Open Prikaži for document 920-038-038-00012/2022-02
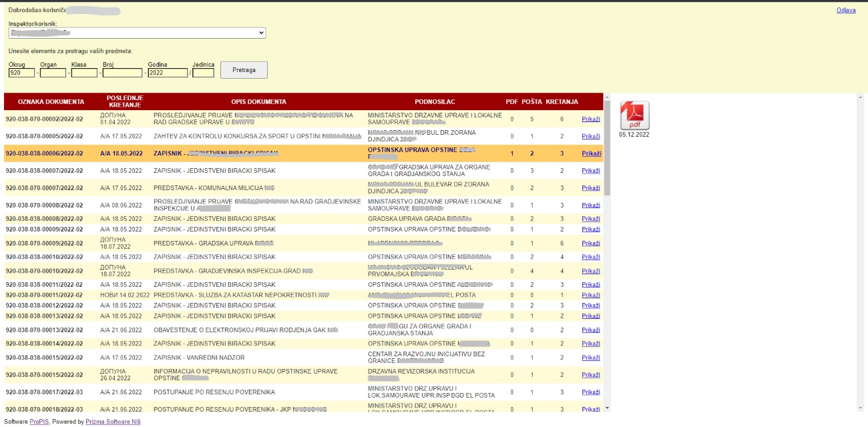Image resolution: width=868 pixels, height=427 pixels. pyautogui.click(x=591, y=306)
